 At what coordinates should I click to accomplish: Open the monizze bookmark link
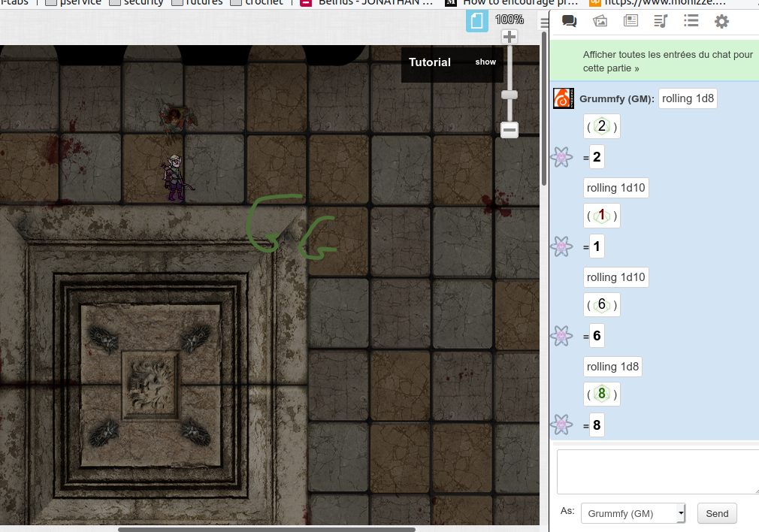[658, 2]
